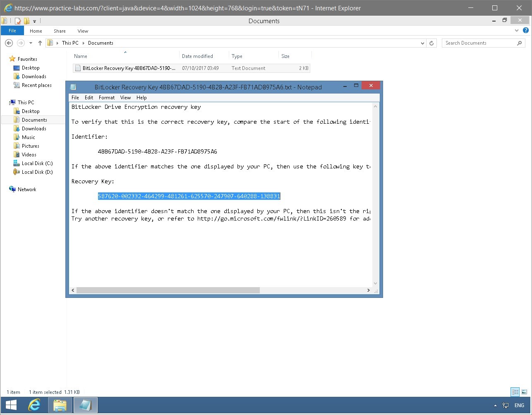Click the Back navigation button

coord(9,43)
